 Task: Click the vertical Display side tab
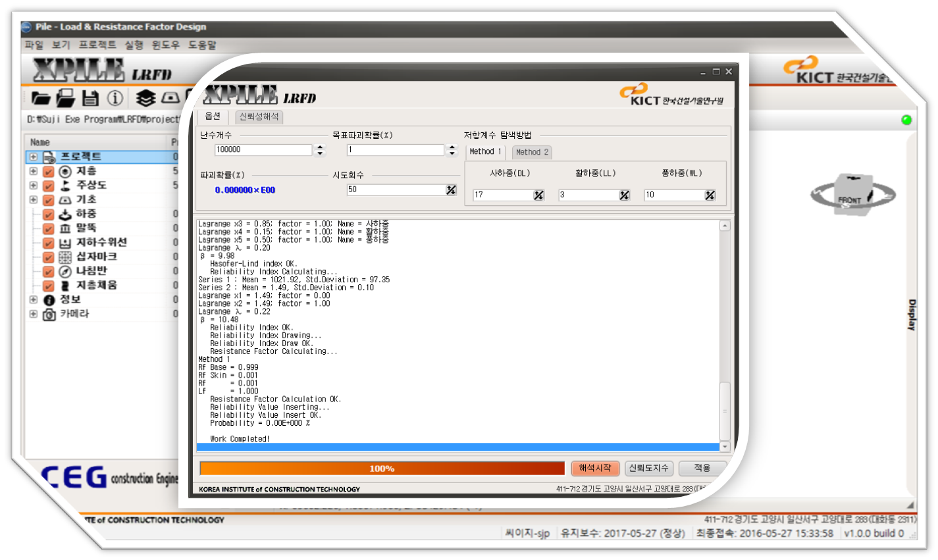pyautogui.click(x=912, y=315)
